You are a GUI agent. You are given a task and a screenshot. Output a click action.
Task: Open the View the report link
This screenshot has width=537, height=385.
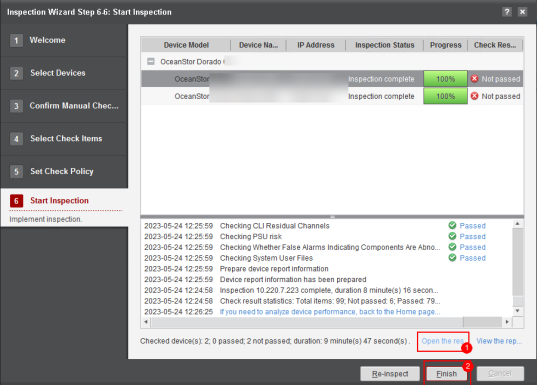point(499,341)
